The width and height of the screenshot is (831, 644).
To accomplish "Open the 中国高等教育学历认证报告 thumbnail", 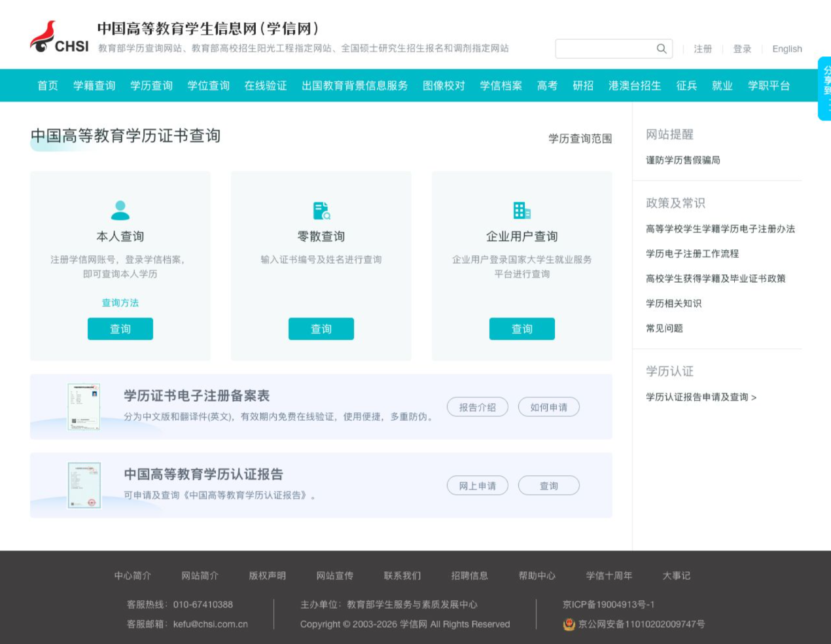I will click(84, 485).
